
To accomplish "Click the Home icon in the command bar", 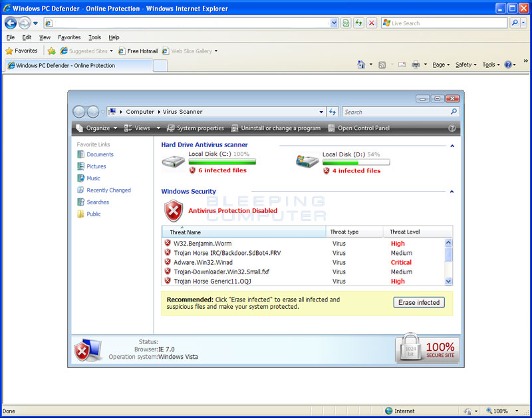I will pyautogui.click(x=362, y=65).
